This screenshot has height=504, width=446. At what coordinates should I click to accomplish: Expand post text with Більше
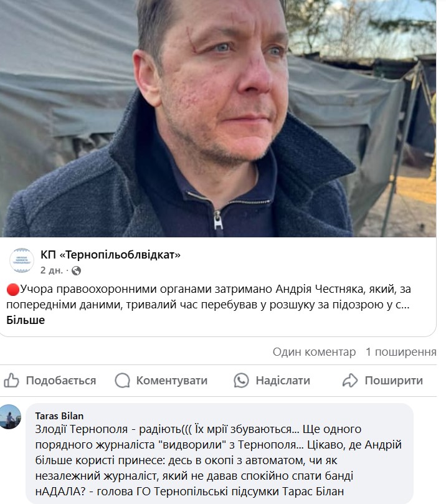[26, 320]
